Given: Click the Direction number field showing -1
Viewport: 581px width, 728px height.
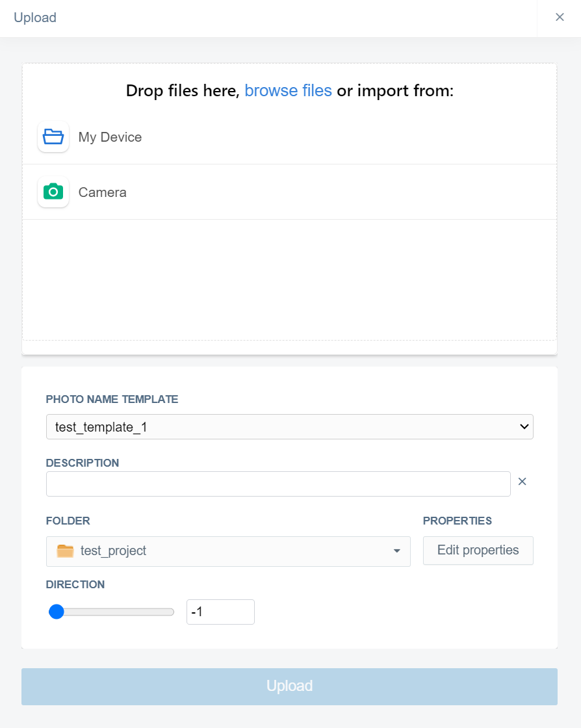Looking at the screenshot, I should pyautogui.click(x=220, y=612).
